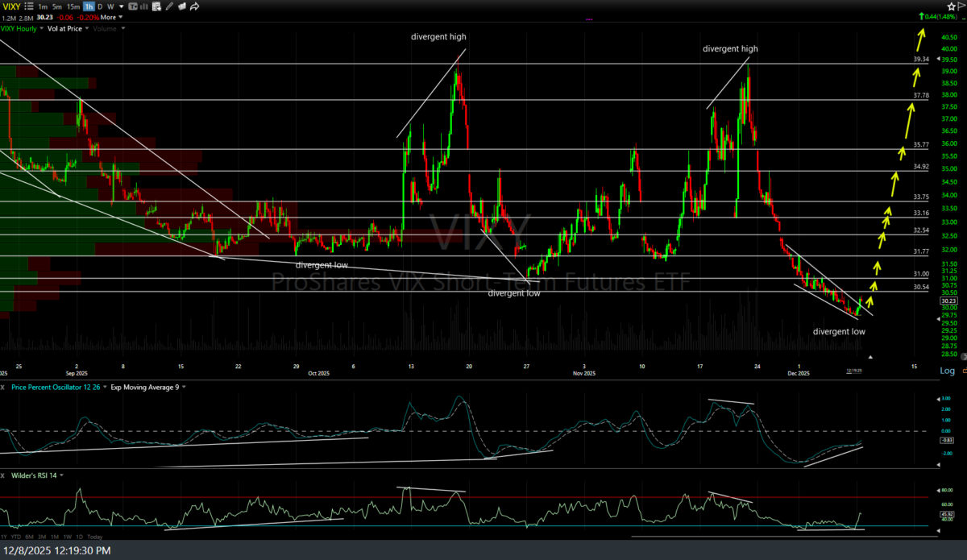Click the VIXY ticker symbol
The height and width of the screenshot is (560, 967).
pos(13,6)
